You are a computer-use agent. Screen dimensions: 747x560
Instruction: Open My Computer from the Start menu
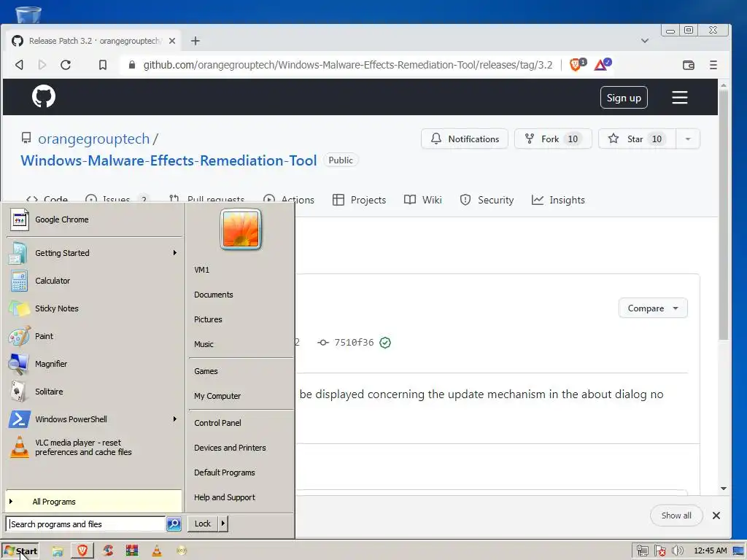217,396
